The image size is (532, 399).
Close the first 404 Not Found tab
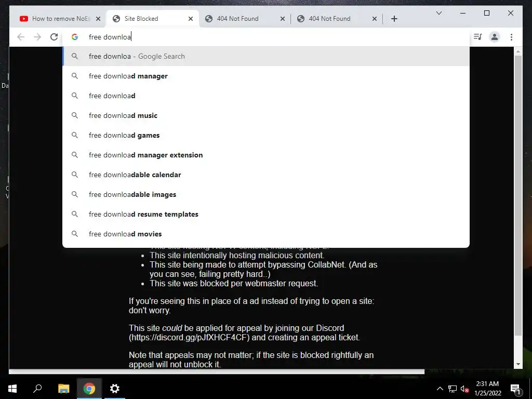point(282,19)
